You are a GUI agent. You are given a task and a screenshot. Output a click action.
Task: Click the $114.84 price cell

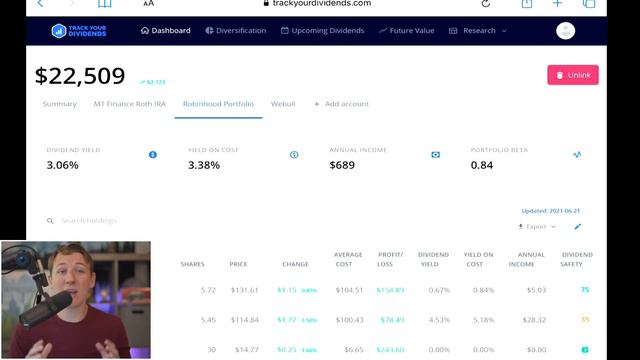244,320
